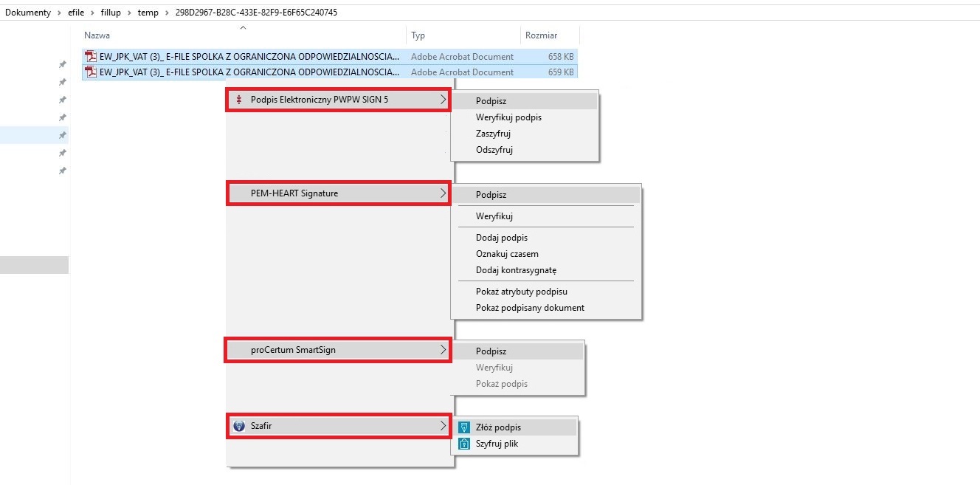Click the PDF icon of the 658 KB file
Viewport: 980px width, 485px height.
click(x=92, y=56)
